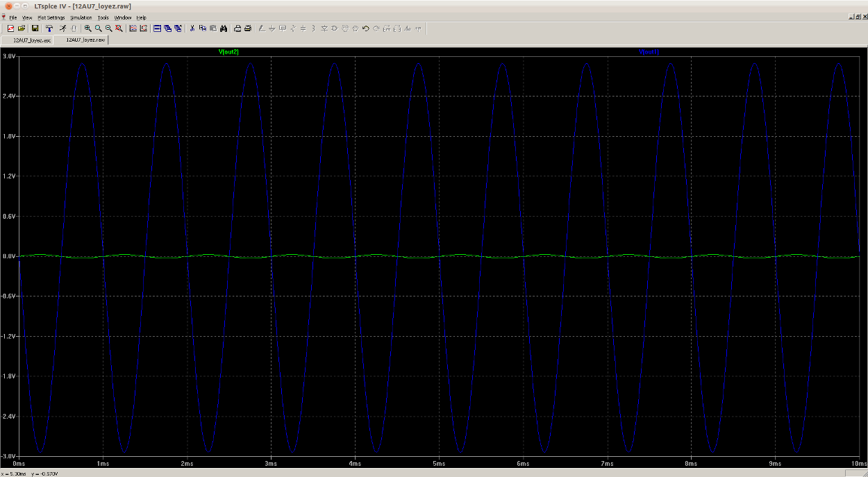Click the -1.8V vertical axis label

coord(9,376)
